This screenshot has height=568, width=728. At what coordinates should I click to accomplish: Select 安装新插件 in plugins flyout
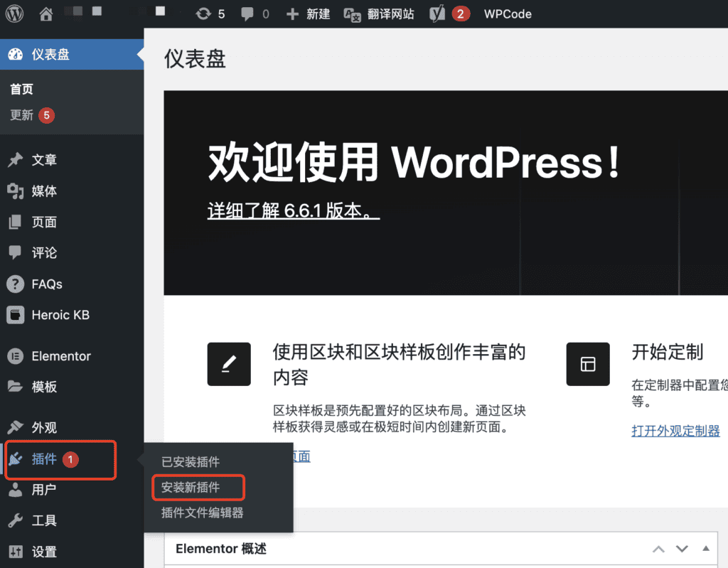point(191,487)
